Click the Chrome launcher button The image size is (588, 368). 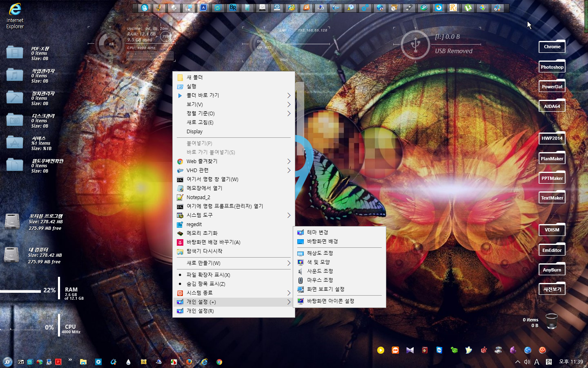click(552, 47)
